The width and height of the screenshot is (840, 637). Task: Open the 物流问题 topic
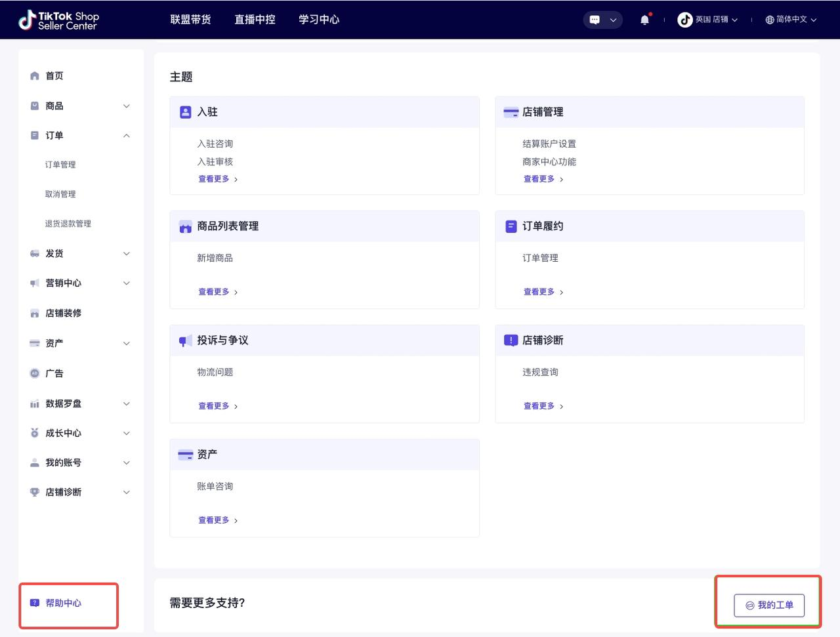coord(215,372)
